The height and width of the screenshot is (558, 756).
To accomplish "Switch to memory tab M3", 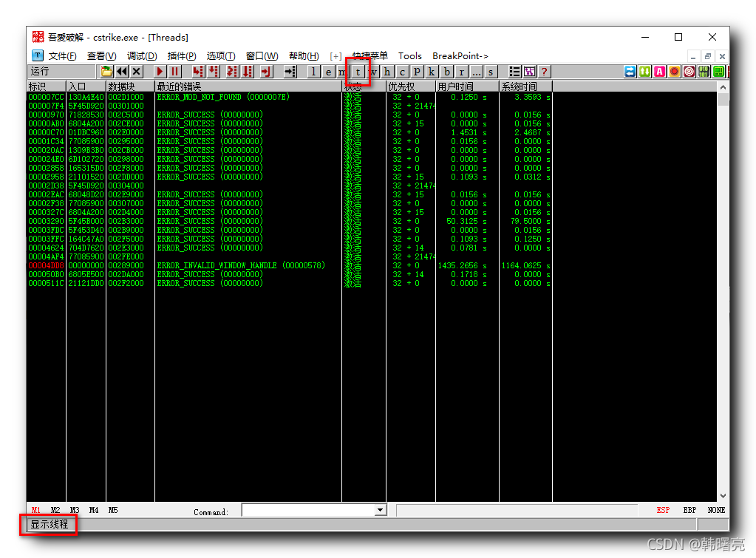I will coord(74,510).
